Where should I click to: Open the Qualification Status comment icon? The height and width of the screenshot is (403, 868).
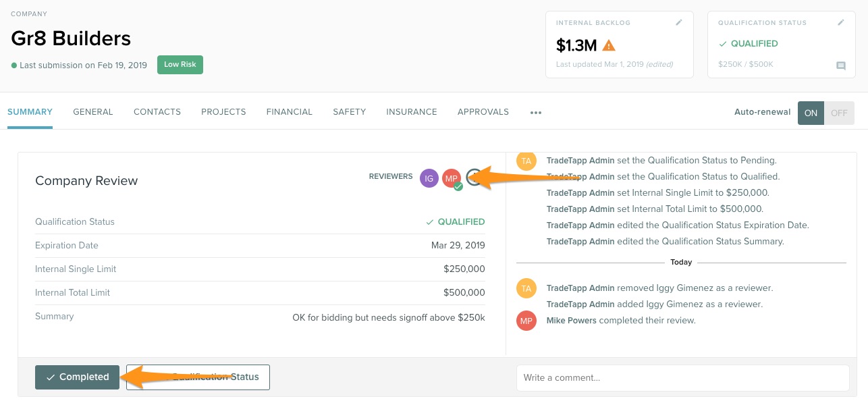tap(841, 65)
